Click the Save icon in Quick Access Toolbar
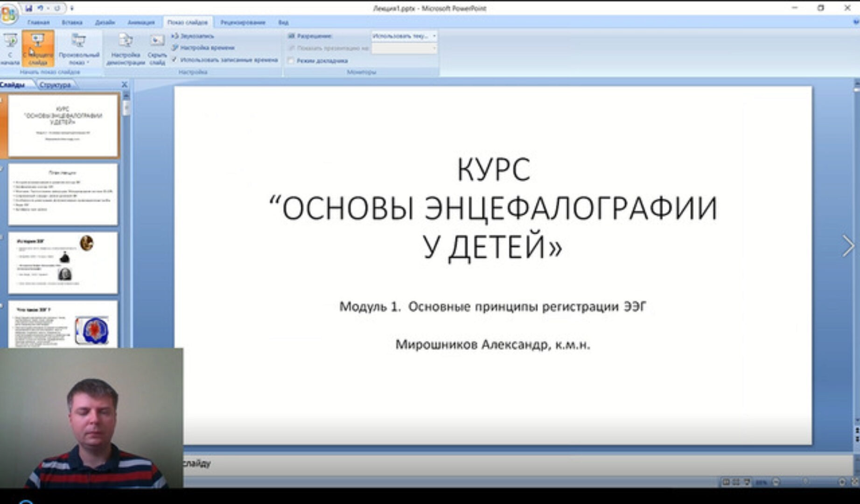860x504 pixels. pyautogui.click(x=29, y=7)
